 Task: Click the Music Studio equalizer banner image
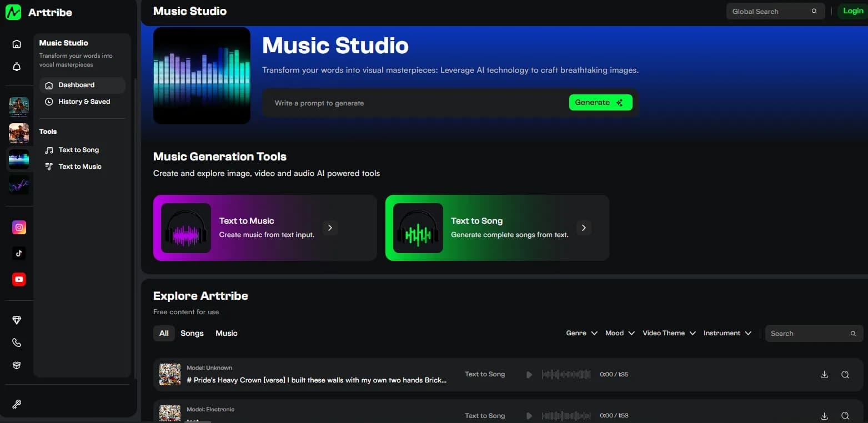[202, 75]
